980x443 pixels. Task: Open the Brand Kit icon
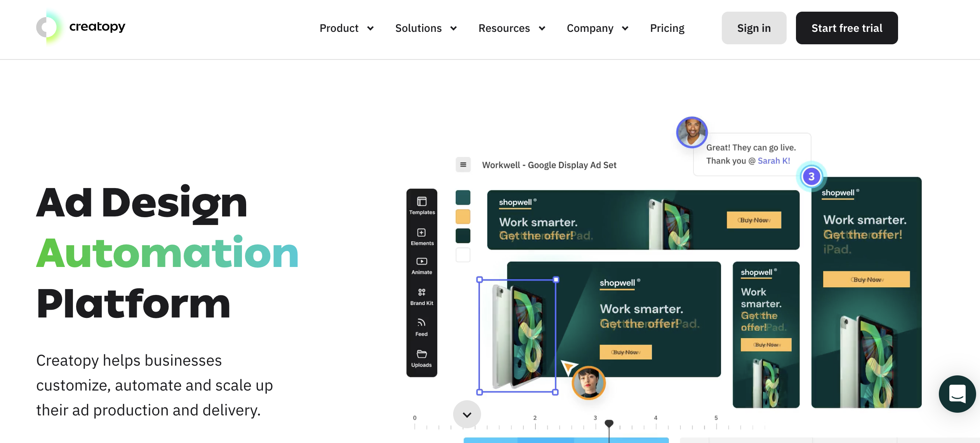point(422,297)
